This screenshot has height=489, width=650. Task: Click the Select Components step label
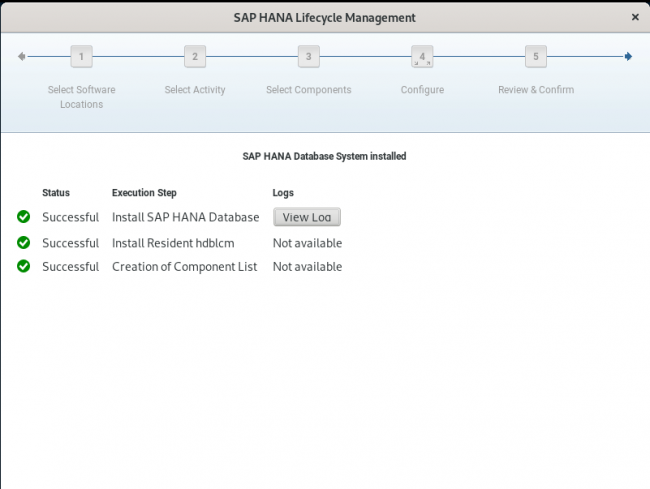pyautogui.click(x=308, y=90)
